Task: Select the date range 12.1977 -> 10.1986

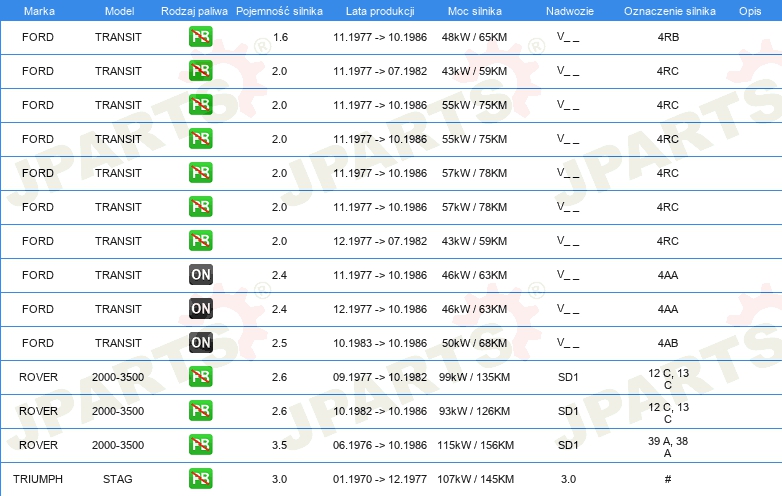Action: coord(380,309)
